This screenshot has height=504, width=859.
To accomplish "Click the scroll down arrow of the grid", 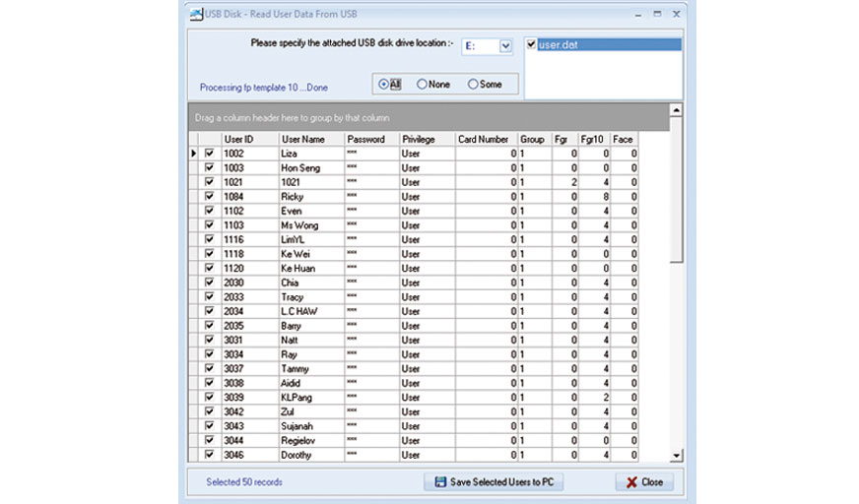I will pyautogui.click(x=676, y=456).
